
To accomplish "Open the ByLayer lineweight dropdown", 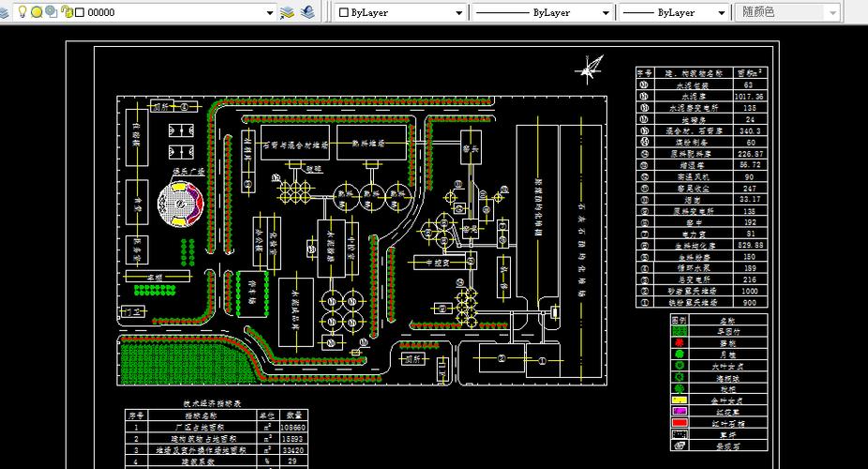I will (721, 13).
